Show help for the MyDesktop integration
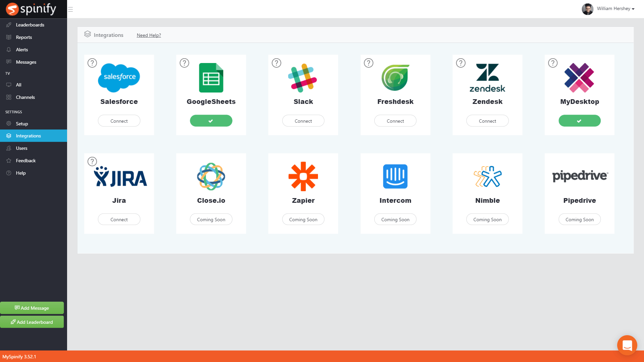 (553, 63)
